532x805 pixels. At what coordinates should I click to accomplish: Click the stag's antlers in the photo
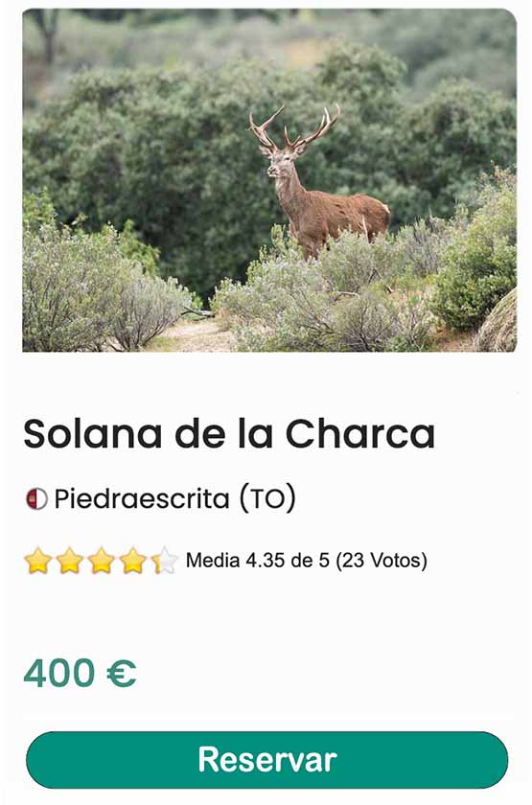[x=295, y=127]
